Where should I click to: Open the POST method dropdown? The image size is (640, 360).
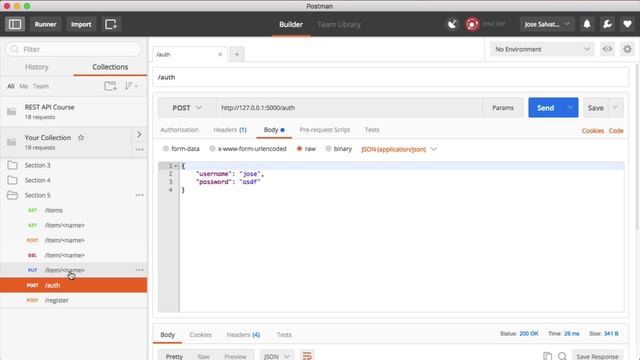pos(187,108)
